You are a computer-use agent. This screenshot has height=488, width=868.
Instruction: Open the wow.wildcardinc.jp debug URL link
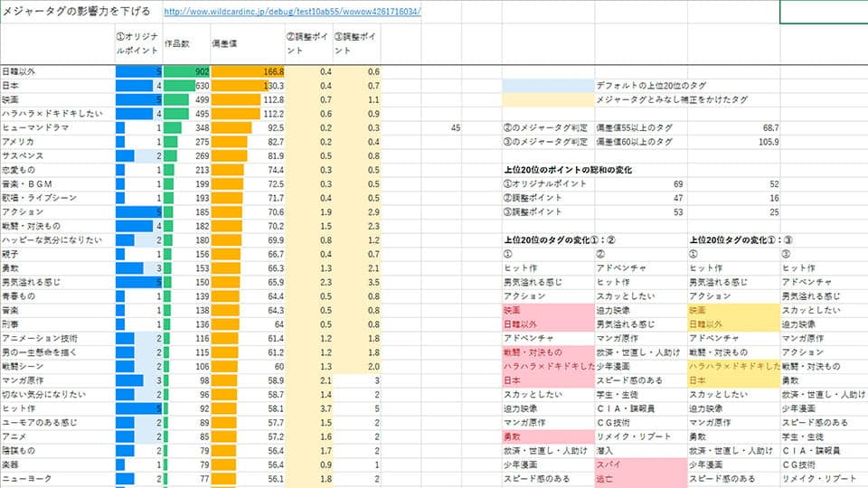click(292, 13)
